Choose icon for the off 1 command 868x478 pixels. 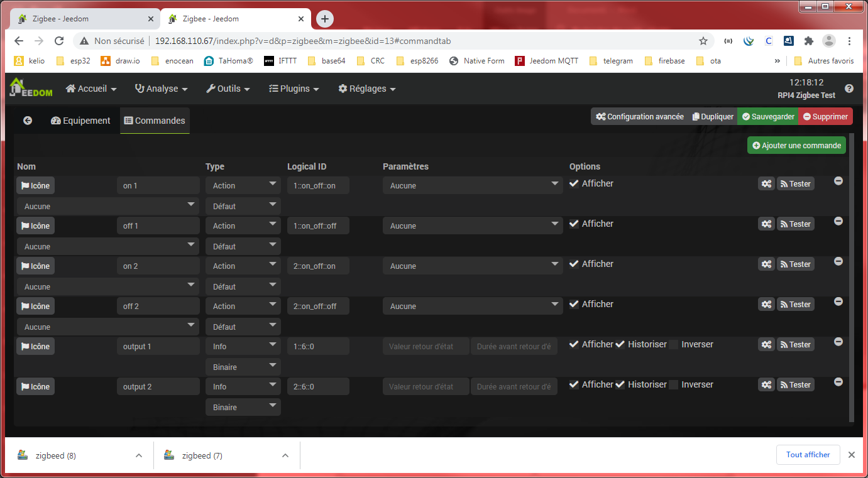point(35,225)
